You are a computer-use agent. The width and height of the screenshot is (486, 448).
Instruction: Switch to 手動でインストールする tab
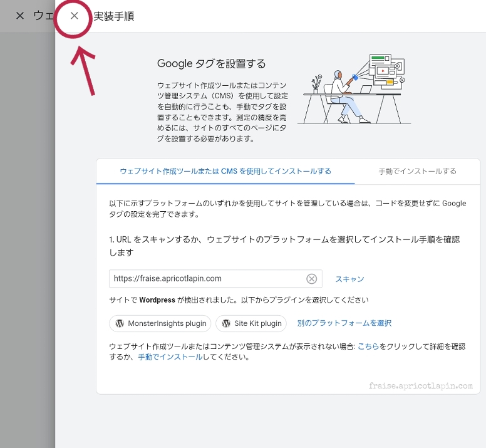pyautogui.click(x=417, y=172)
